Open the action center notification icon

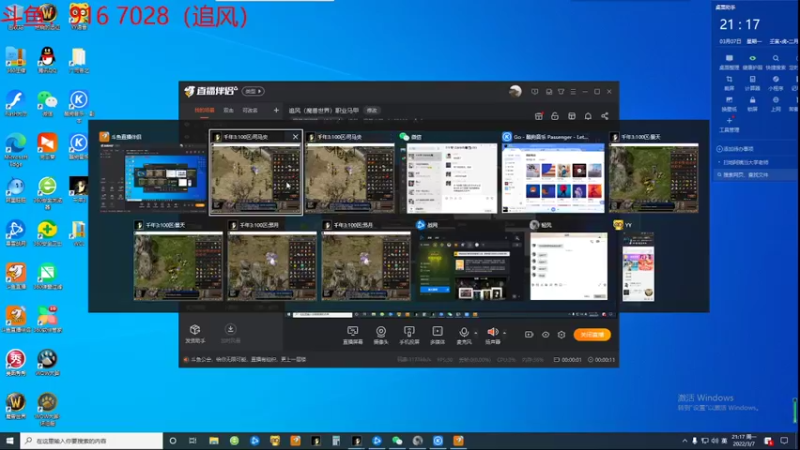(785, 441)
